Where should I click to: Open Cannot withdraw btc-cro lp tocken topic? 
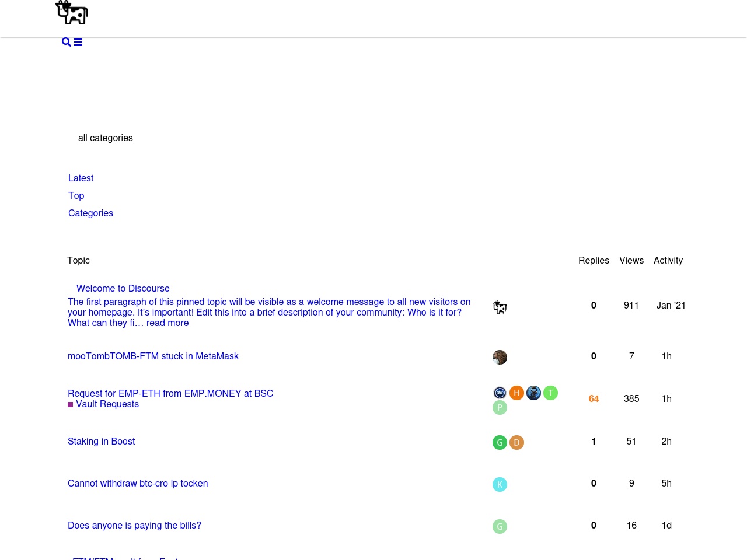[138, 484]
